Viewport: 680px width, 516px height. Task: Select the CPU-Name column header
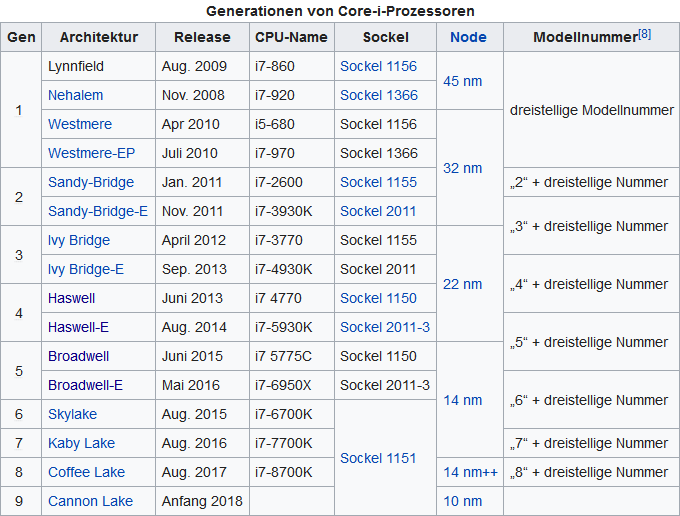click(x=291, y=37)
